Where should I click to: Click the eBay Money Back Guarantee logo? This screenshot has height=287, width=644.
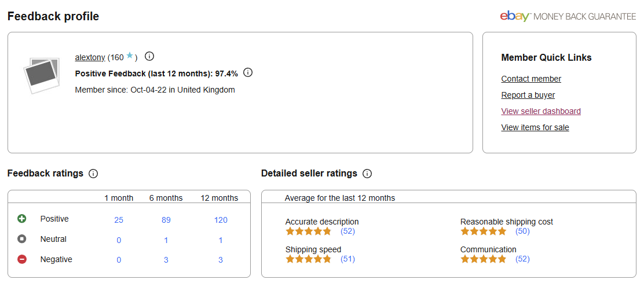click(x=568, y=16)
